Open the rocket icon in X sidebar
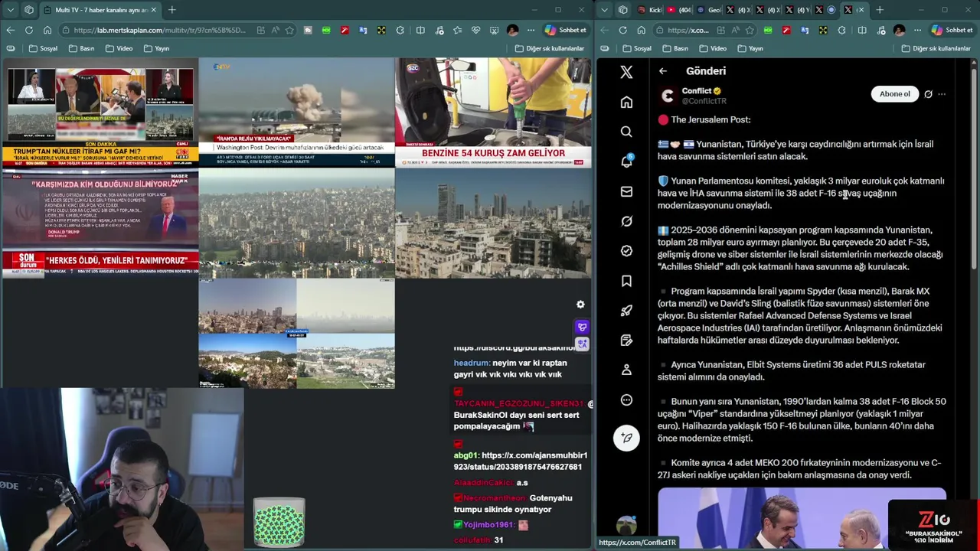Image resolution: width=980 pixels, height=551 pixels. pos(626,311)
